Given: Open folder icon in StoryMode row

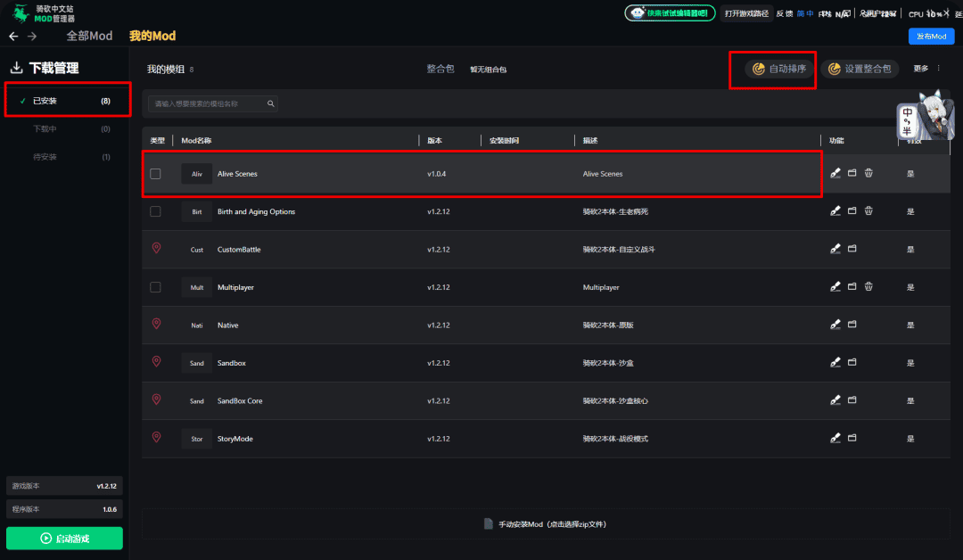Looking at the screenshot, I should (x=852, y=439).
